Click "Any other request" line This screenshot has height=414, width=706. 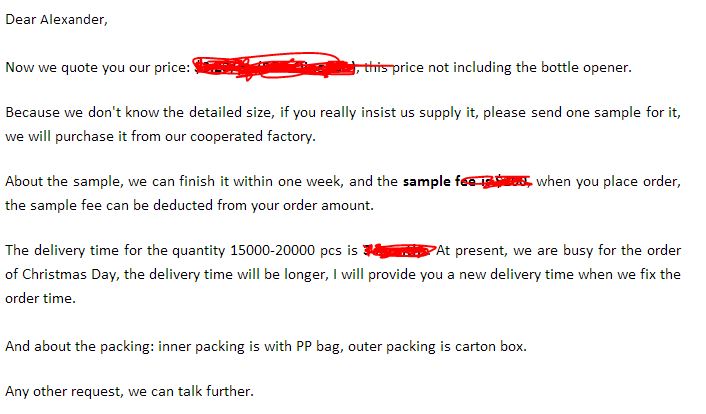click(130, 391)
